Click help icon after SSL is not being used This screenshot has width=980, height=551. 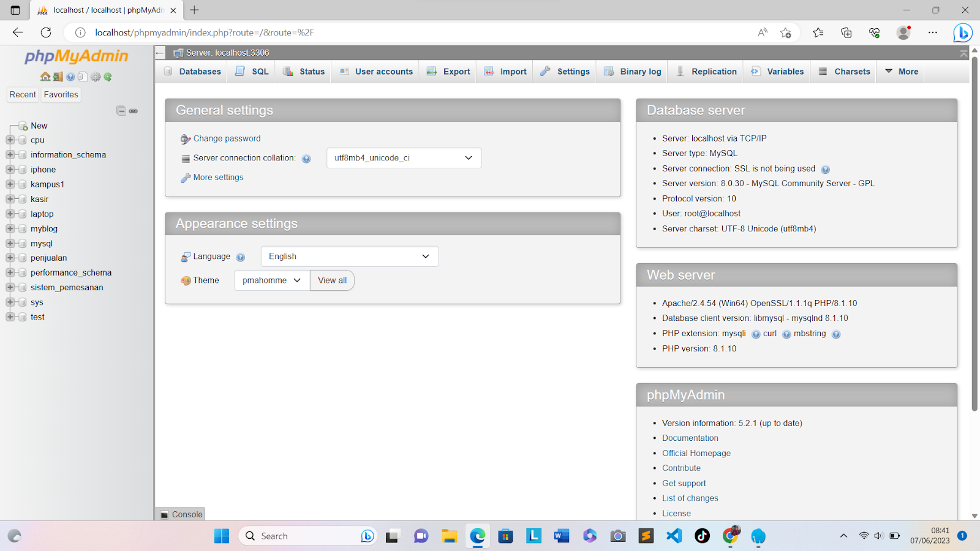[x=825, y=170]
